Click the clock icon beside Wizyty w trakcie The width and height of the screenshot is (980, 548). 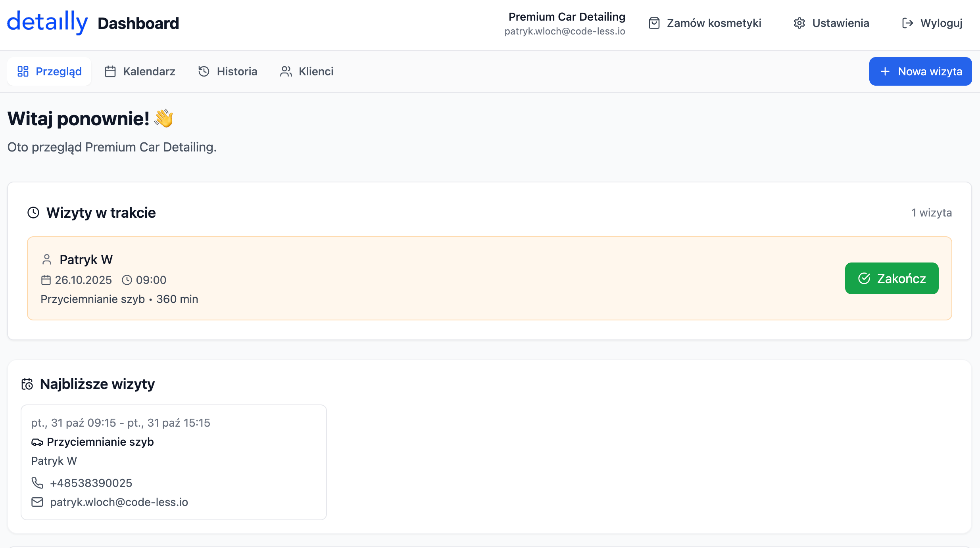pyautogui.click(x=33, y=213)
